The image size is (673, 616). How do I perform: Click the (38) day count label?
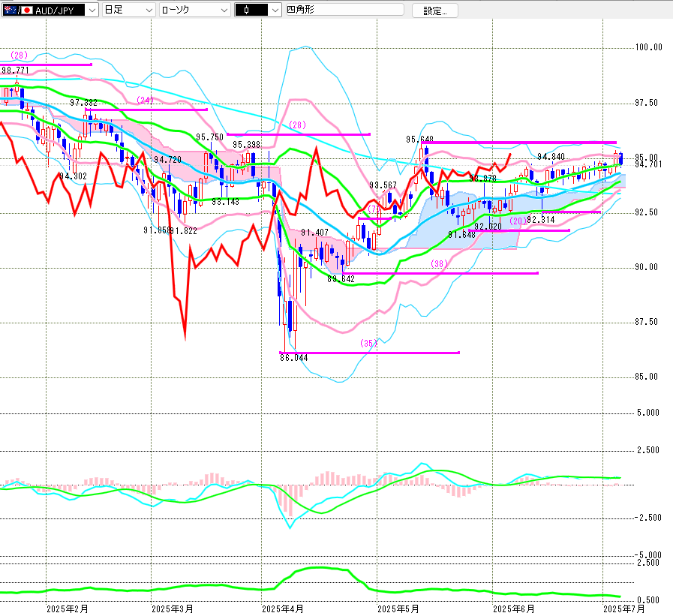pyautogui.click(x=439, y=263)
